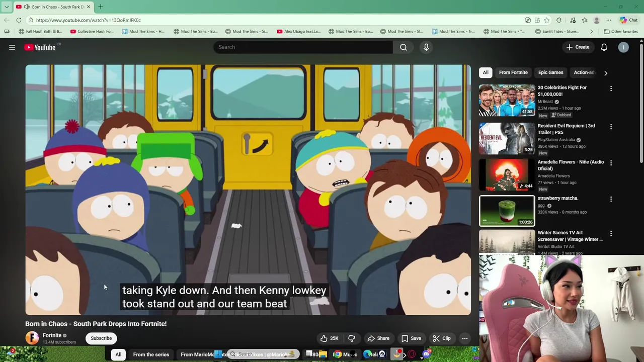Click the PlayStation Australia channel name
Viewport: 644px width, 362px height.
coord(556,140)
